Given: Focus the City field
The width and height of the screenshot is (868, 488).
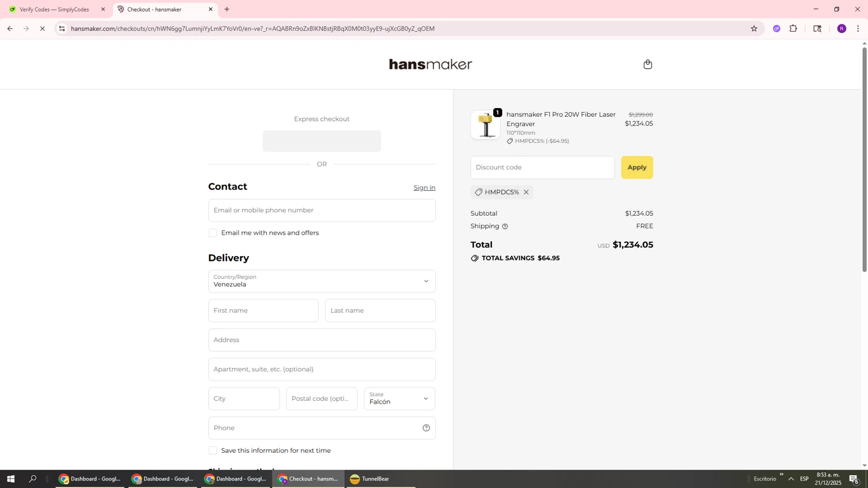Looking at the screenshot, I should tap(244, 398).
